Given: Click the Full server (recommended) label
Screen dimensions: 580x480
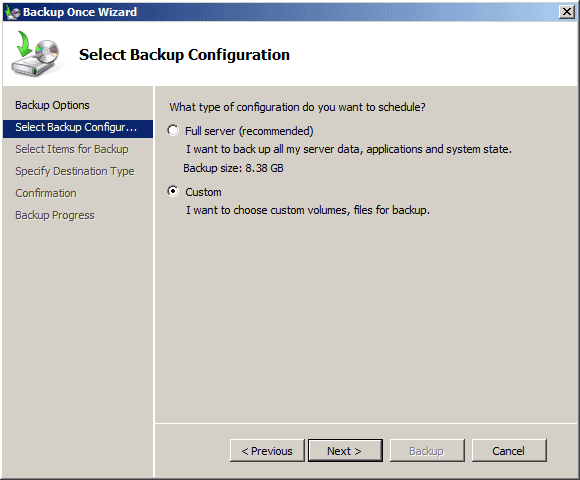Looking at the screenshot, I should pyautogui.click(x=249, y=131).
